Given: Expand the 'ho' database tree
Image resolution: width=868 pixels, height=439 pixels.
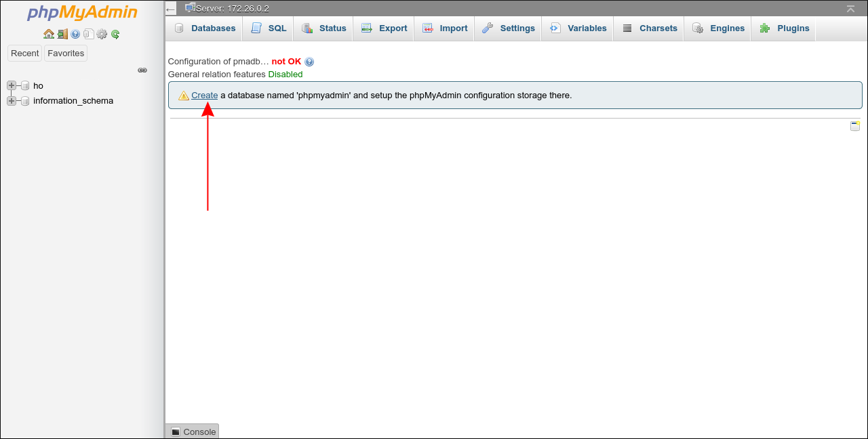Looking at the screenshot, I should (11, 85).
